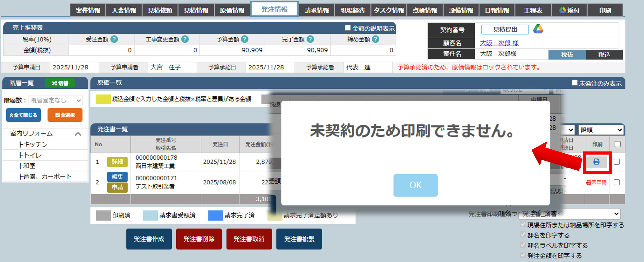Check the row 2 order selection checkbox
The height and width of the screenshot is (262, 644).
tap(616, 182)
